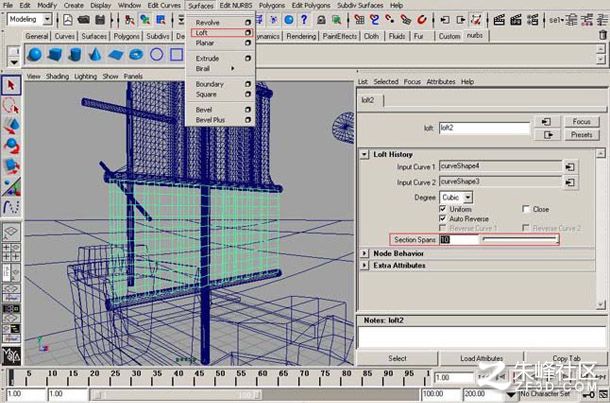Open the Loft option box
The image size is (610, 403).
coord(248,33)
